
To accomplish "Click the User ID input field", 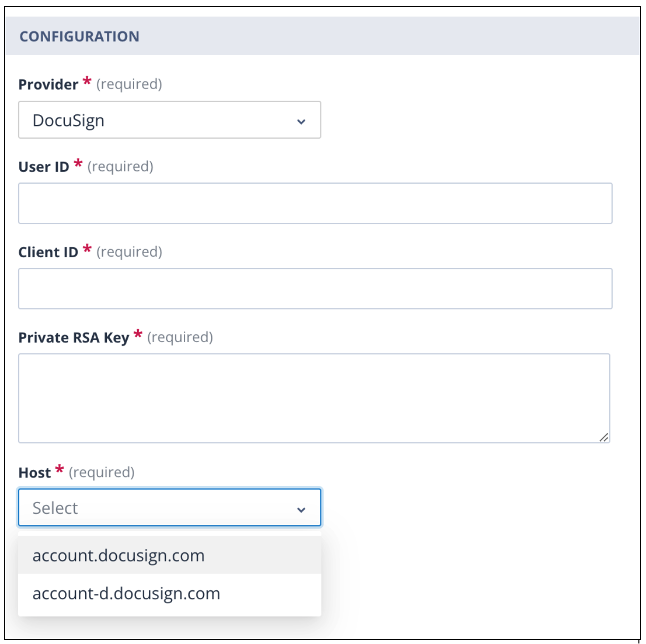I will (x=315, y=203).
